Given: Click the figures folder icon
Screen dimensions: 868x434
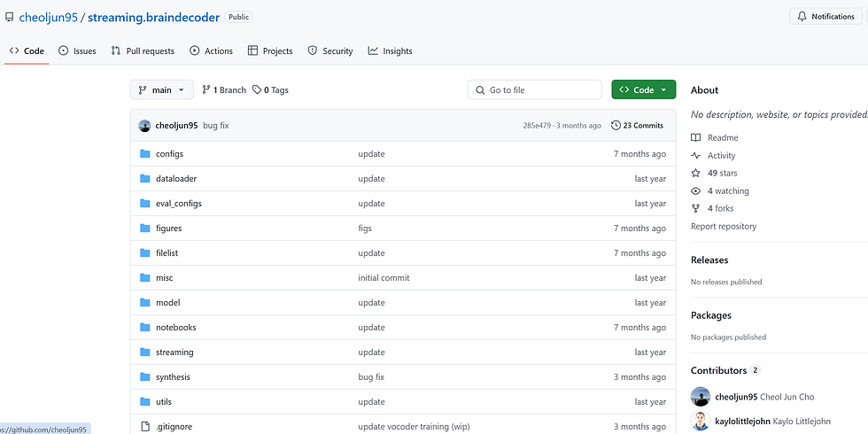Looking at the screenshot, I should click(x=145, y=229).
